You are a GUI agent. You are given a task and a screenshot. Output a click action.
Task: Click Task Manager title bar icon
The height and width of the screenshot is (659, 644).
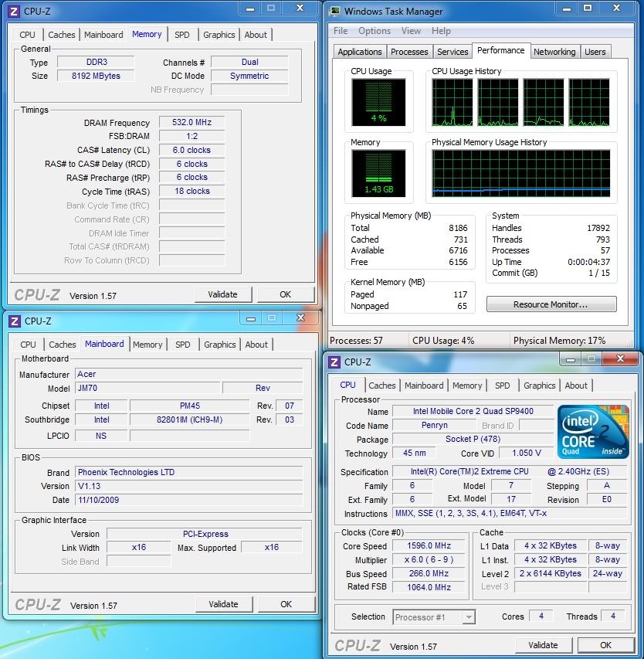335,12
